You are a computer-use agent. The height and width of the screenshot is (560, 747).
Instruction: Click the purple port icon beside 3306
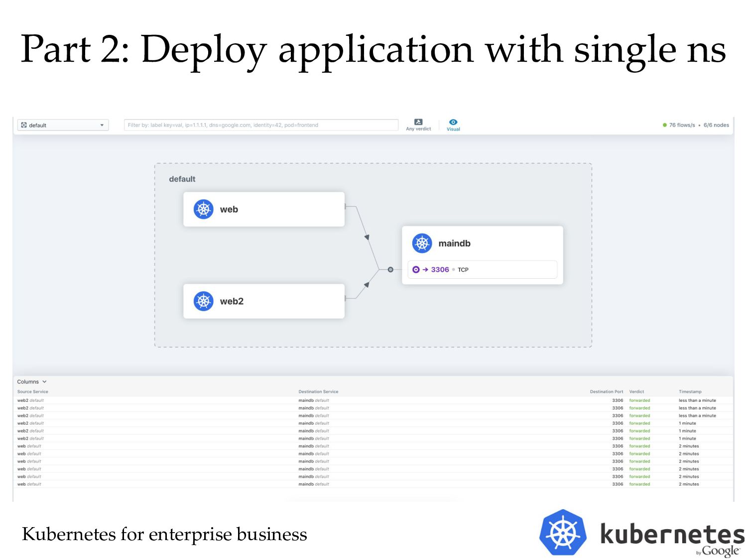(416, 270)
